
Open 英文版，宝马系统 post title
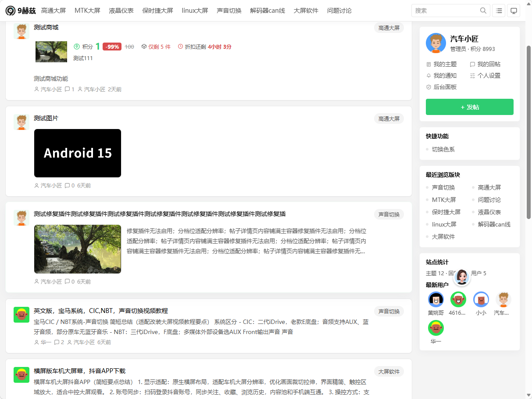tap(101, 311)
